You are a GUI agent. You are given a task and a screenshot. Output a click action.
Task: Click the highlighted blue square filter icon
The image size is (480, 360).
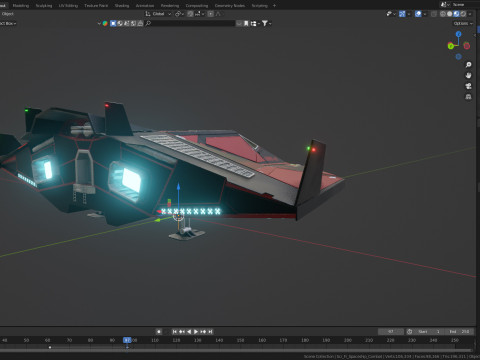tap(113, 23)
